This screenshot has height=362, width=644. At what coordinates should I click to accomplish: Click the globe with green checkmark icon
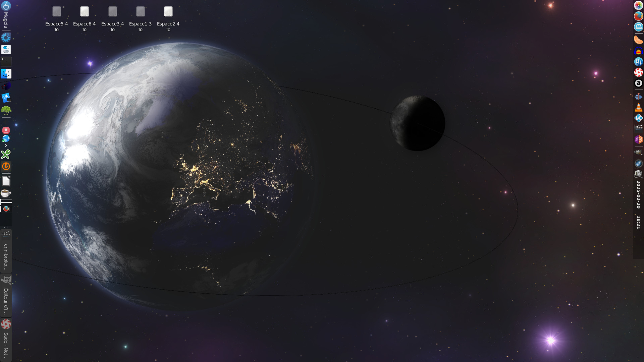click(x=6, y=138)
